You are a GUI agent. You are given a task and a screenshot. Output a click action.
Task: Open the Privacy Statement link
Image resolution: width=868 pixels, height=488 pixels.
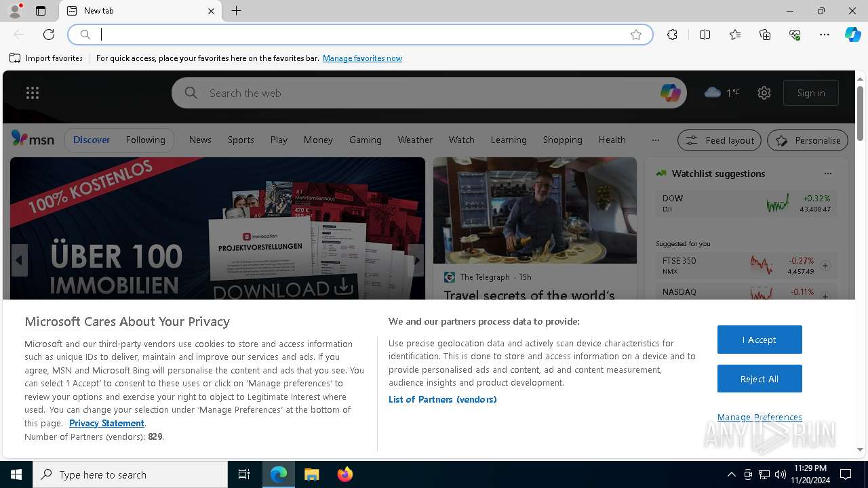106,423
